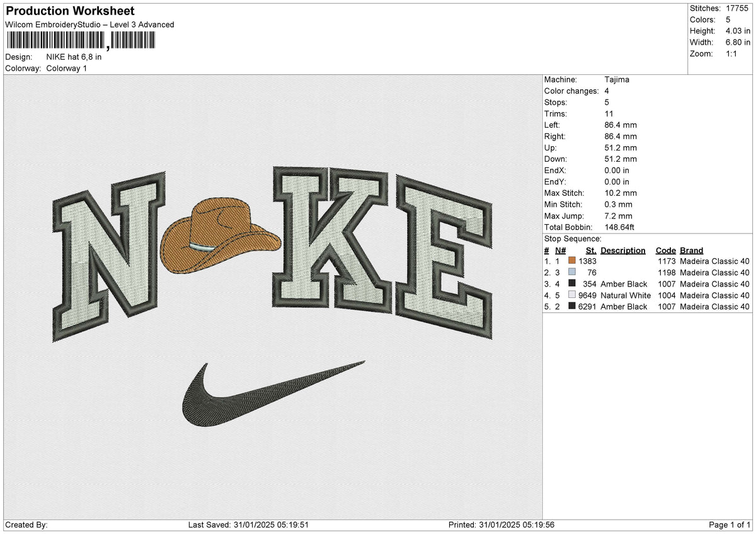The height and width of the screenshot is (534, 756).
Task: Click the 'Created By:' footer label
Action: pos(26,525)
